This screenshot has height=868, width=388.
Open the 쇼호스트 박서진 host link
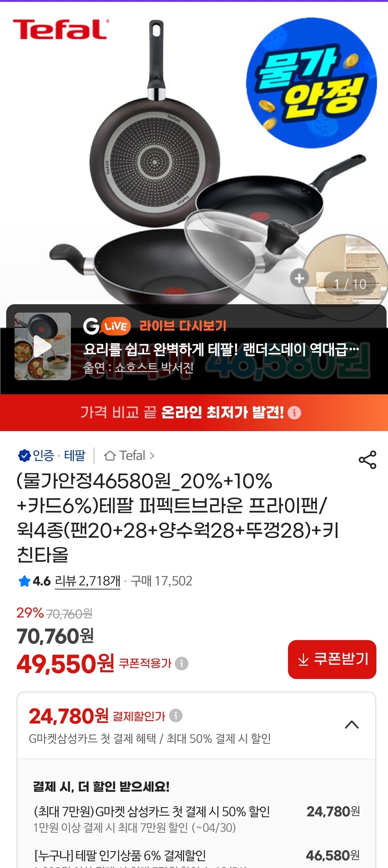pyautogui.click(x=154, y=368)
